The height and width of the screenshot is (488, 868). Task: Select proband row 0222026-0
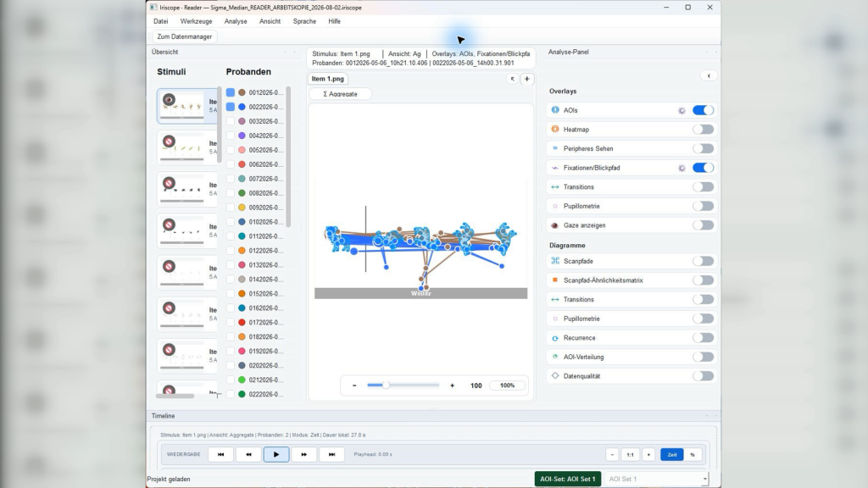coord(256,395)
